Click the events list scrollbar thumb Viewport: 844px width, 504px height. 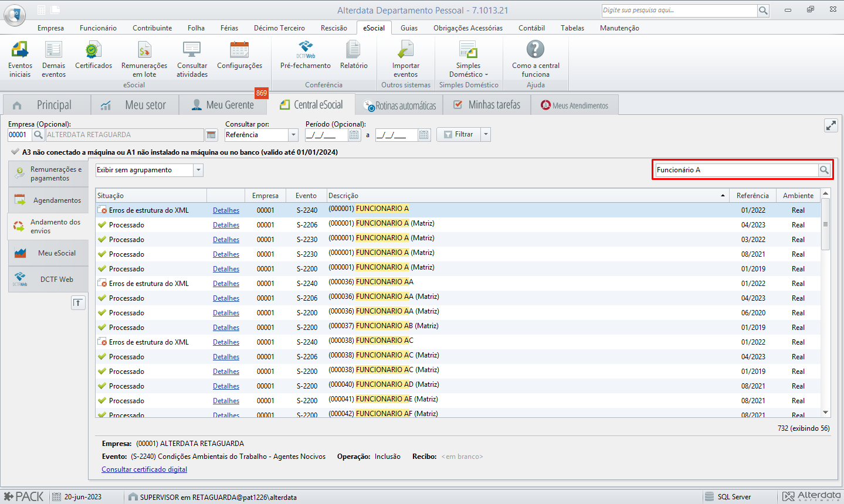pos(826,224)
